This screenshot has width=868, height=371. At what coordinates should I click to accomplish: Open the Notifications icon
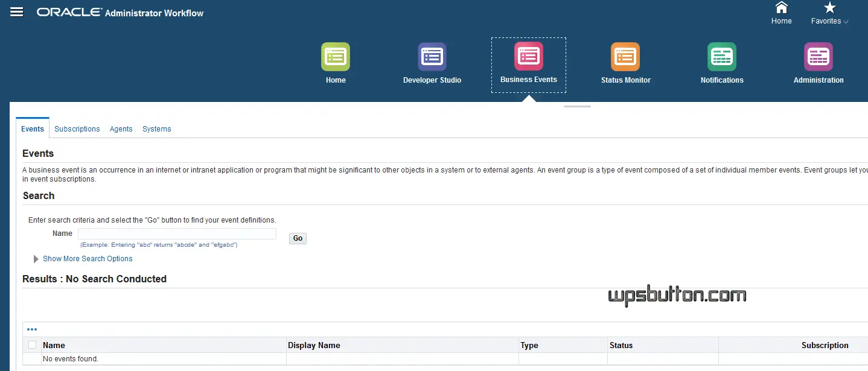[722, 57]
